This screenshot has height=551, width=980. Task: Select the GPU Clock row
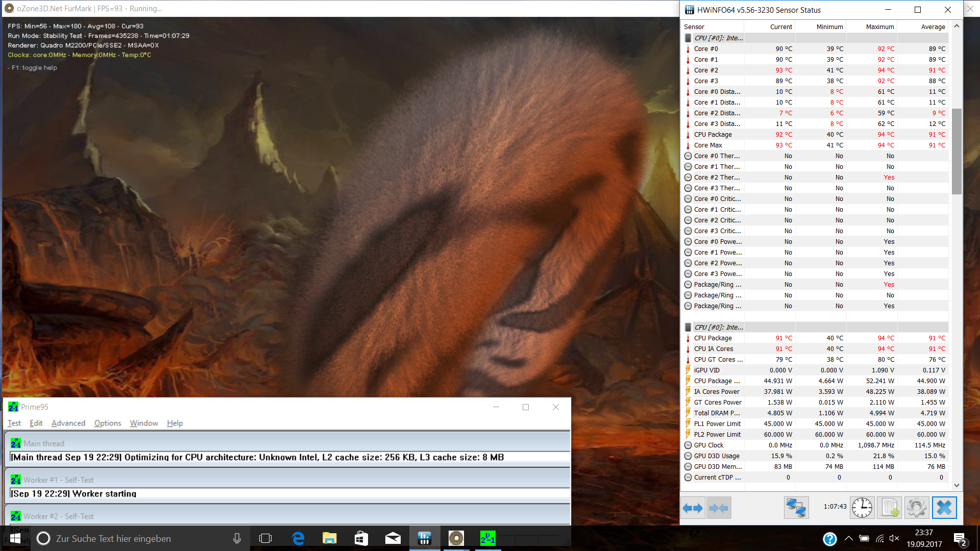(x=815, y=445)
